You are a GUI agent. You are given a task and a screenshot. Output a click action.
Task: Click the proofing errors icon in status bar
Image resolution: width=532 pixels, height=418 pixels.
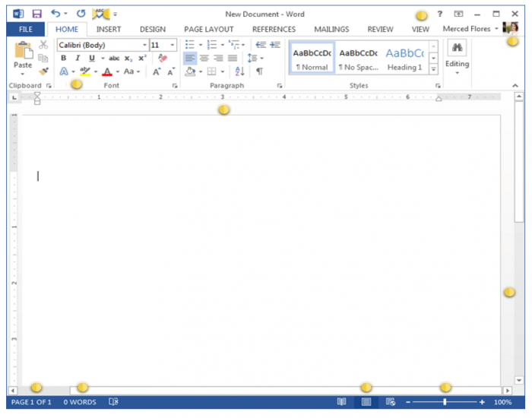pos(114,402)
